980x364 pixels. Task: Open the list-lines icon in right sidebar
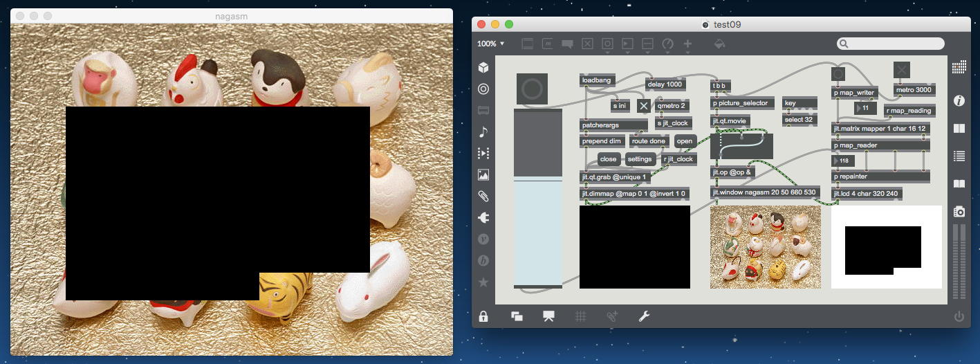coord(959,156)
